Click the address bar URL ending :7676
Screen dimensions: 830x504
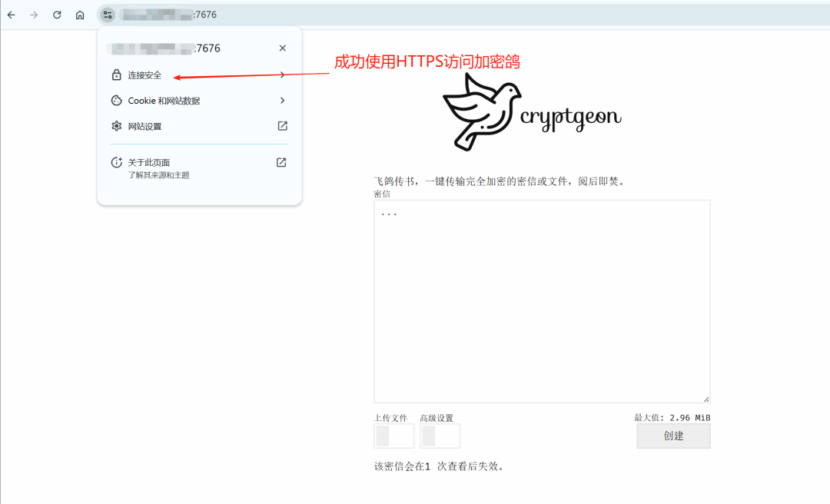169,15
